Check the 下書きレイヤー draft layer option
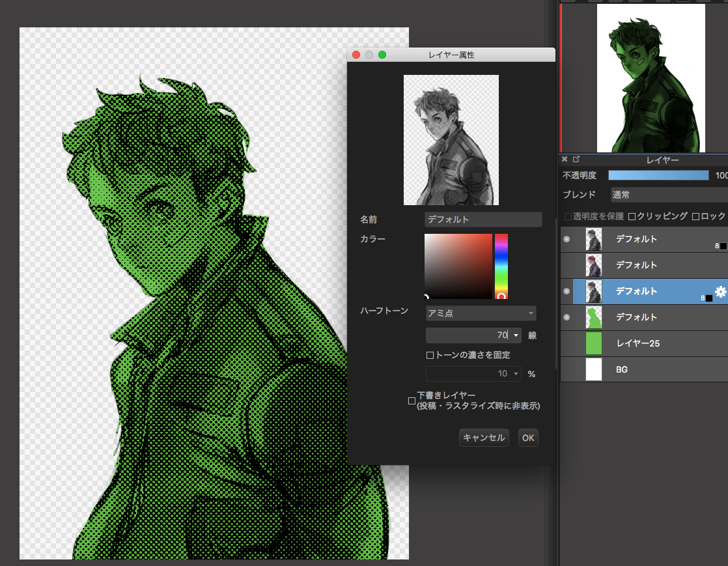This screenshot has height=566, width=728. pos(412,401)
